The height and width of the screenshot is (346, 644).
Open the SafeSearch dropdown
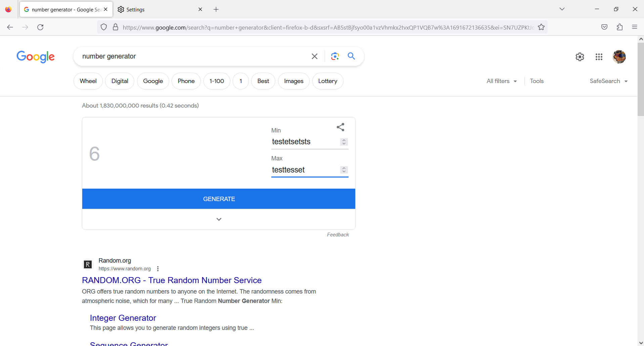click(608, 81)
